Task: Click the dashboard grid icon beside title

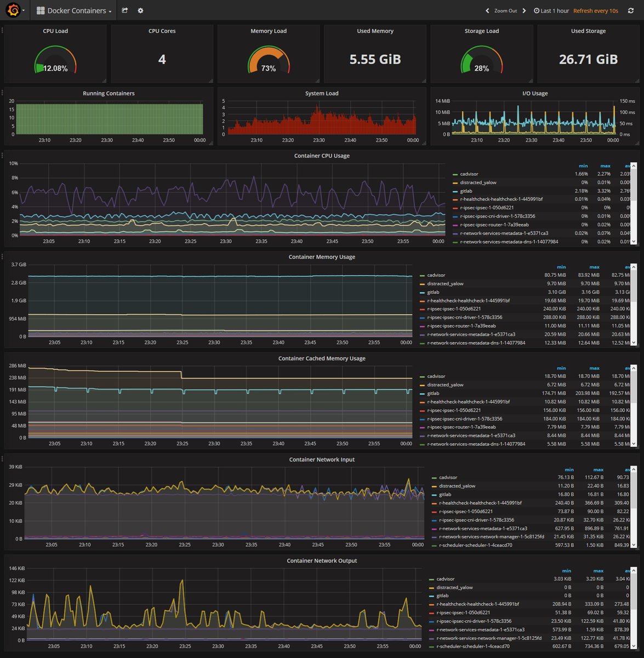Action: point(41,10)
